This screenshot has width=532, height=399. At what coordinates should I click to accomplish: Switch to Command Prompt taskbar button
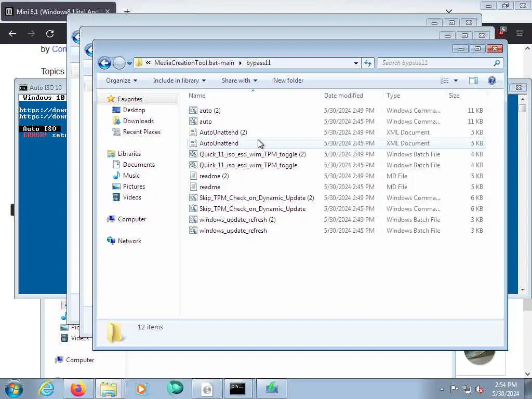point(237,389)
